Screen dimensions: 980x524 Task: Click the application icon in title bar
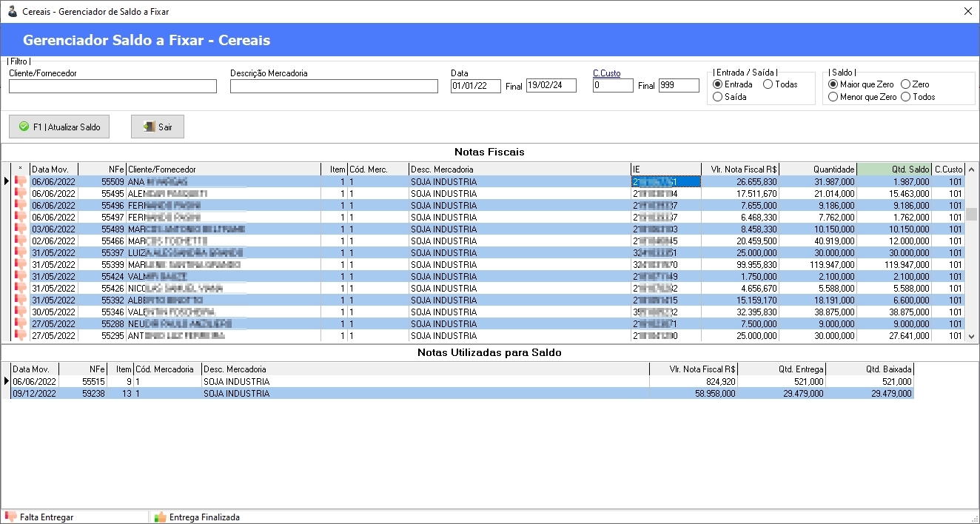pyautogui.click(x=12, y=11)
